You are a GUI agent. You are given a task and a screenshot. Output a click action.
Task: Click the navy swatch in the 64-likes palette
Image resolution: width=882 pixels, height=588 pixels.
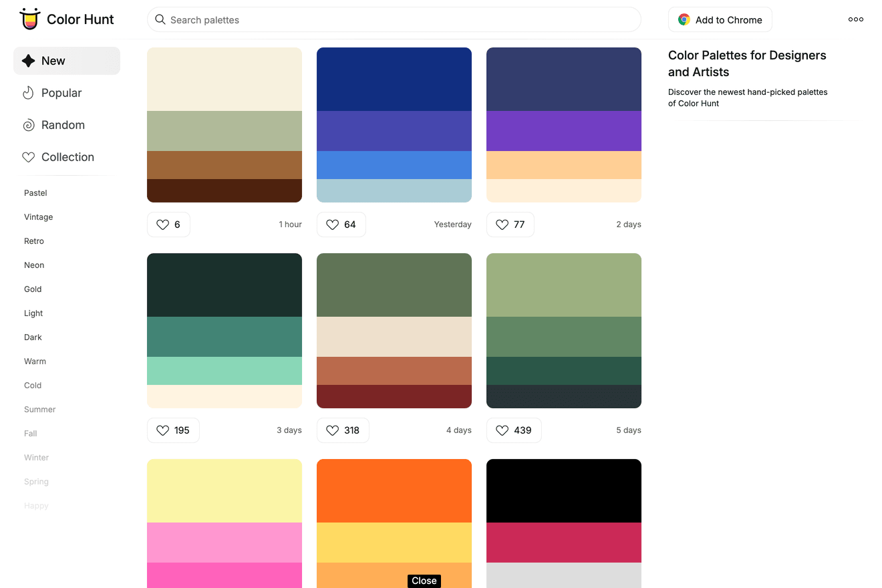(x=394, y=79)
